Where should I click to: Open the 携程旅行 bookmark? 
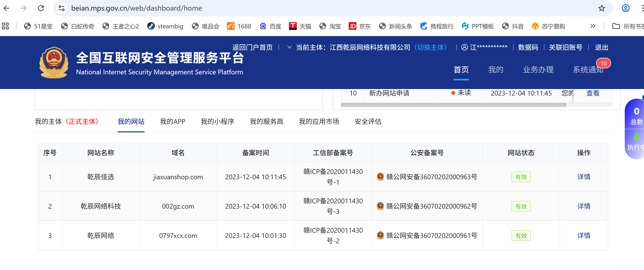tap(436, 26)
